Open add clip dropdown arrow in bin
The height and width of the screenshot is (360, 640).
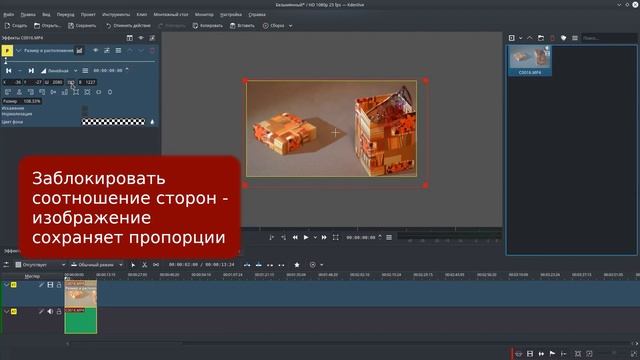coord(520,38)
